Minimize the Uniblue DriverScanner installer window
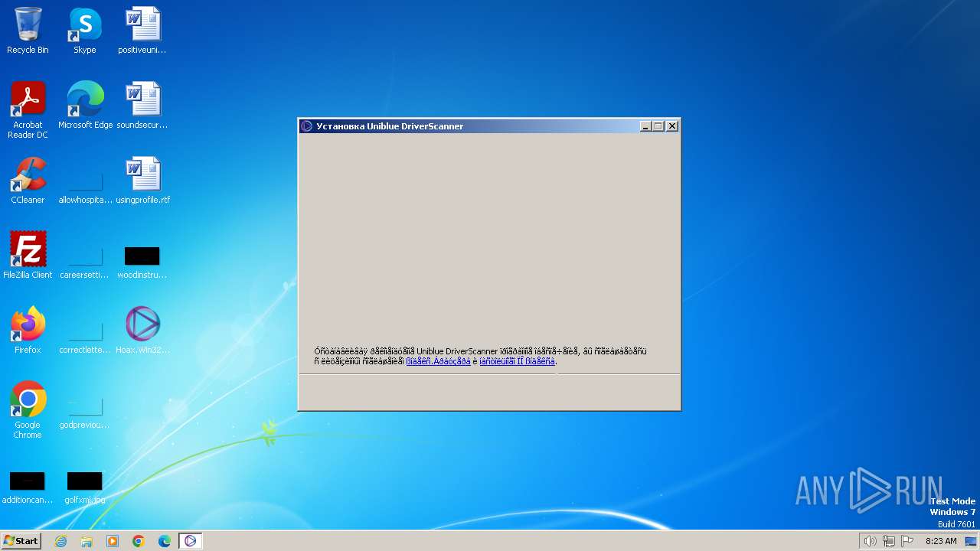980x551 pixels. (645, 126)
